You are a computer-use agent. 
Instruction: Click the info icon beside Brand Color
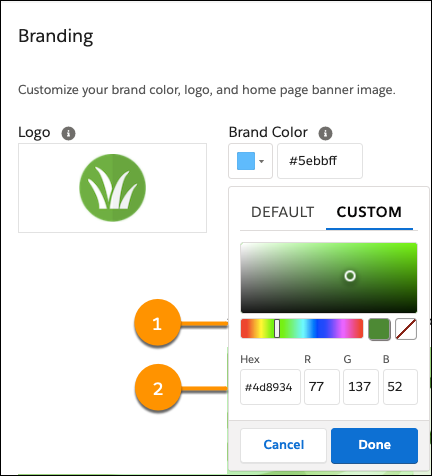click(x=325, y=133)
